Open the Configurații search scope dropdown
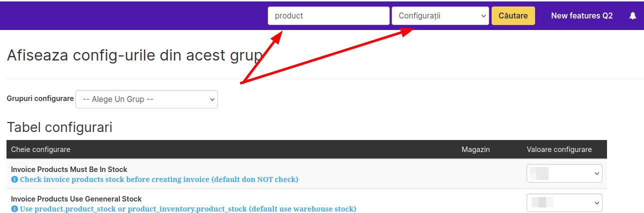Viewport: 644px width, 213px height. point(440,15)
